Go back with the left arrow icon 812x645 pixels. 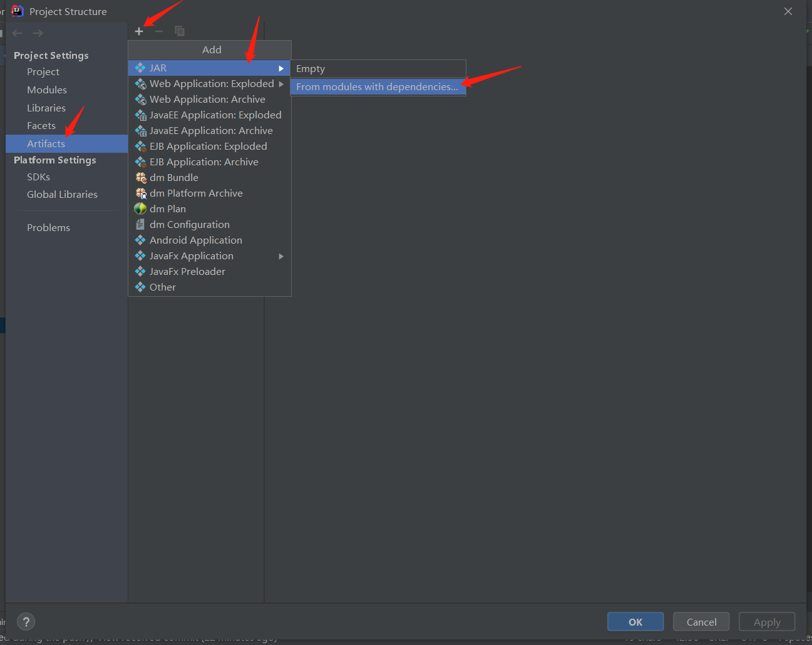pos(18,33)
